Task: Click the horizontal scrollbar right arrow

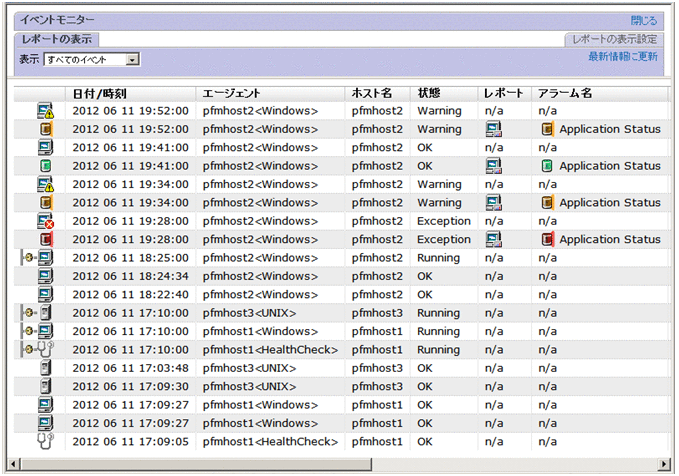Action: [663, 463]
